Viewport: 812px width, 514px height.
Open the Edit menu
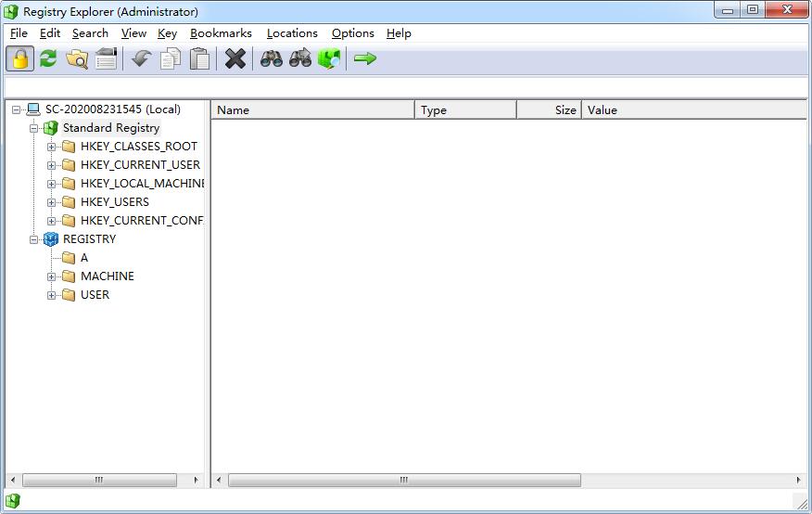(x=50, y=33)
